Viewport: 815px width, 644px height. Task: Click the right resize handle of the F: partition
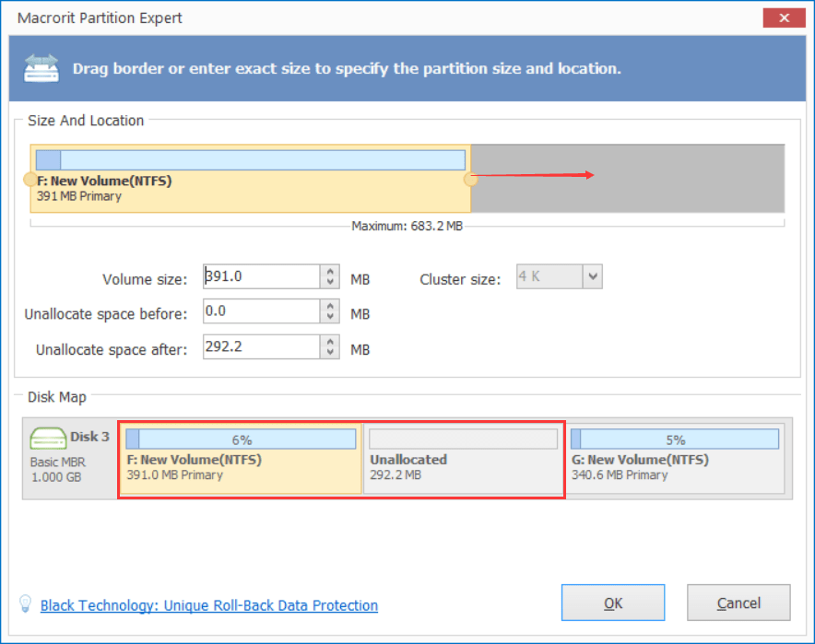tap(470, 179)
